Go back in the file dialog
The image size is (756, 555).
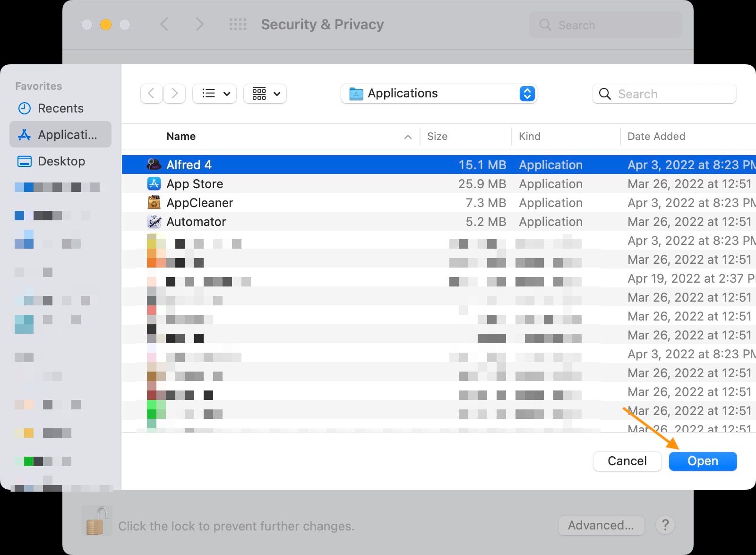(152, 94)
